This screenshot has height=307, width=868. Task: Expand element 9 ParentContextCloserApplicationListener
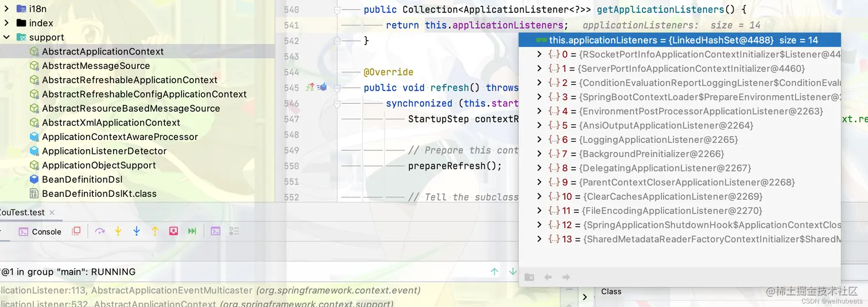pyautogui.click(x=539, y=182)
